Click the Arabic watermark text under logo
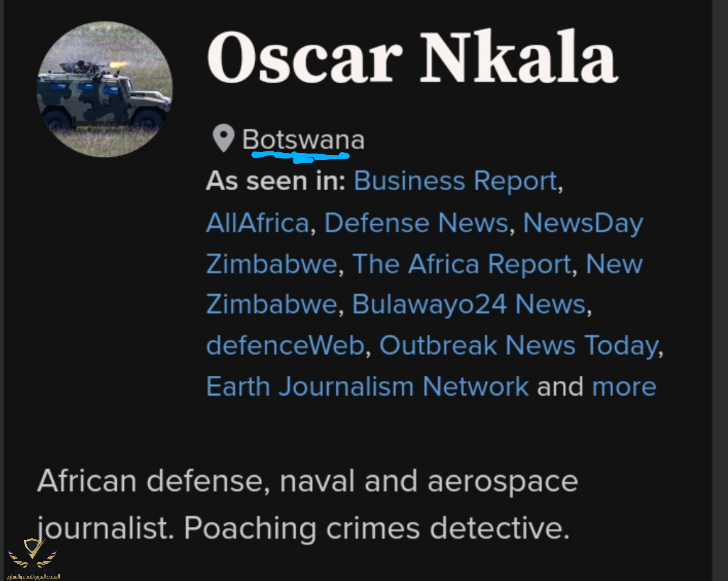 (x=33, y=576)
